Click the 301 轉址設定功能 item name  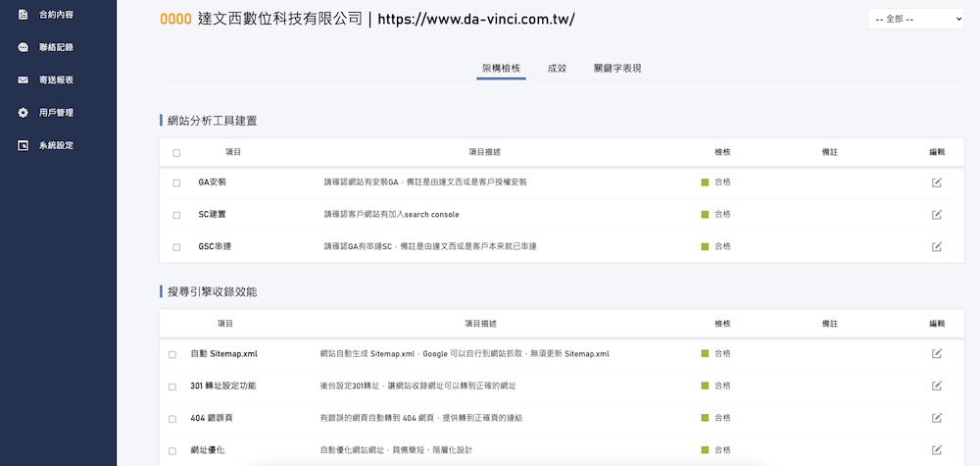[x=223, y=386]
